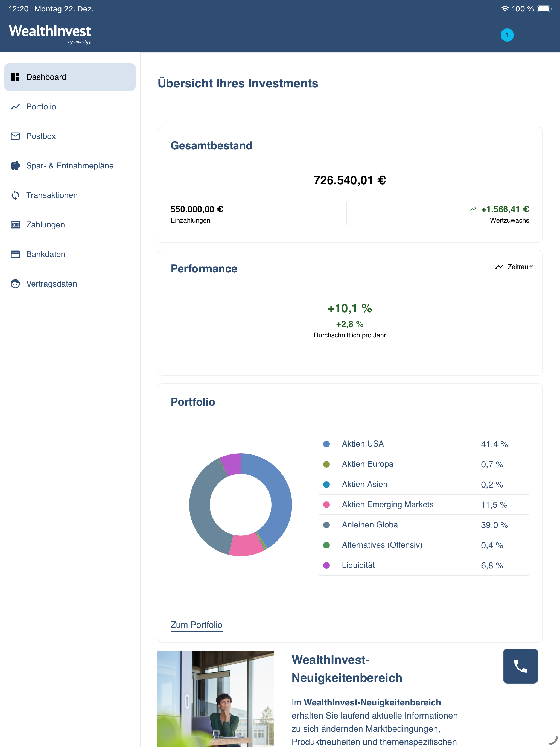Image resolution: width=560 pixels, height=747 pixels.
Task: Select the Aktien USA color dot
Action: tap(326, 444)
